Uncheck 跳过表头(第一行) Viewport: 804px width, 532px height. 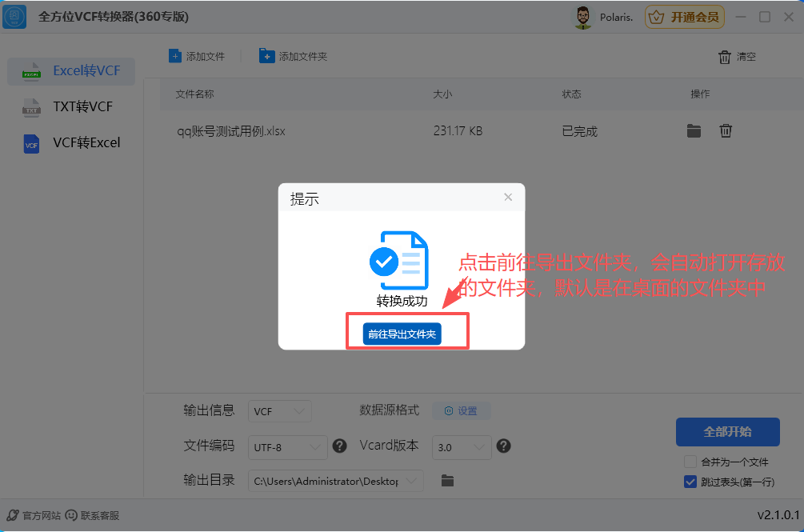click(x=690, y=482)
